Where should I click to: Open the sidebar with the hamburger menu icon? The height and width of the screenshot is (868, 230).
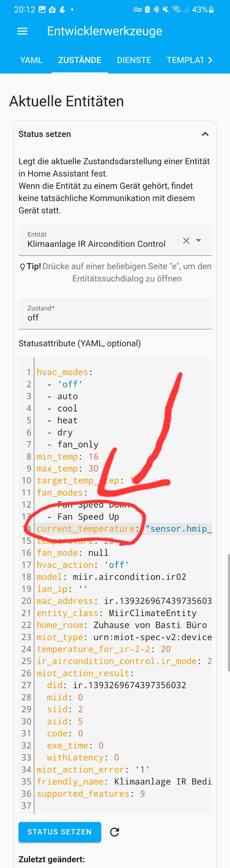(x=22, y=31)
